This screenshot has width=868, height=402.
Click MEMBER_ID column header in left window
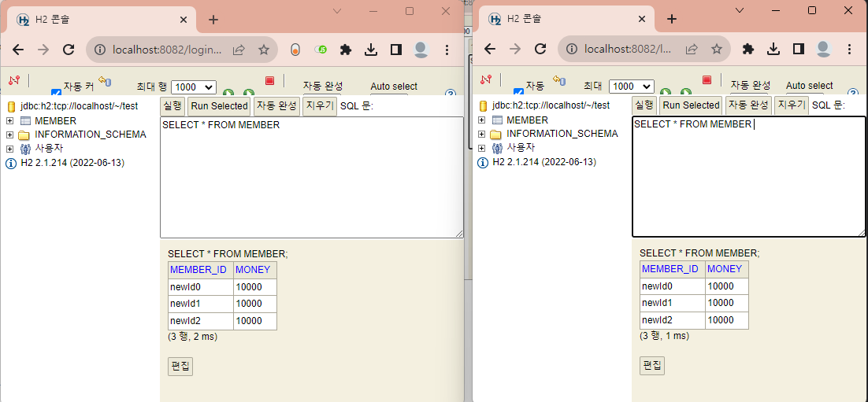click(x=201, y=271)
